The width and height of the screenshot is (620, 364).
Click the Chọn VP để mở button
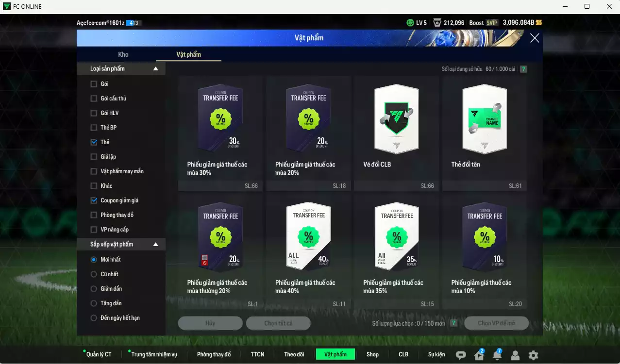point(496,323)
